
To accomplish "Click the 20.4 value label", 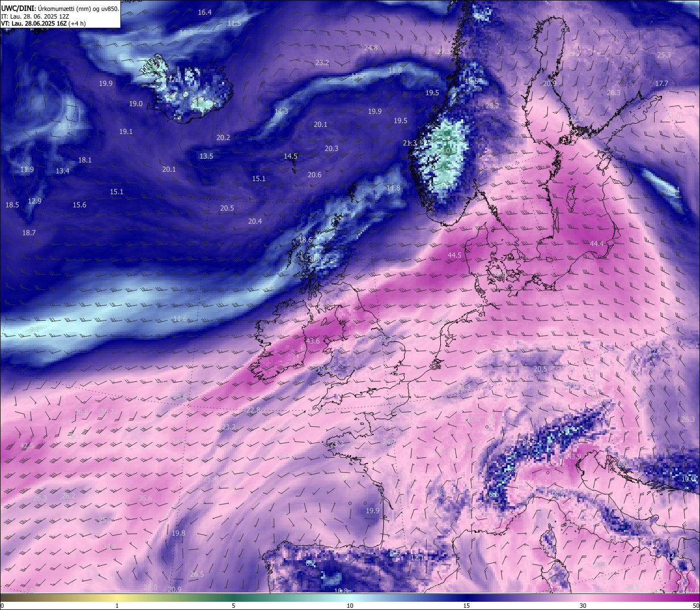I will [x=255, y=221].
